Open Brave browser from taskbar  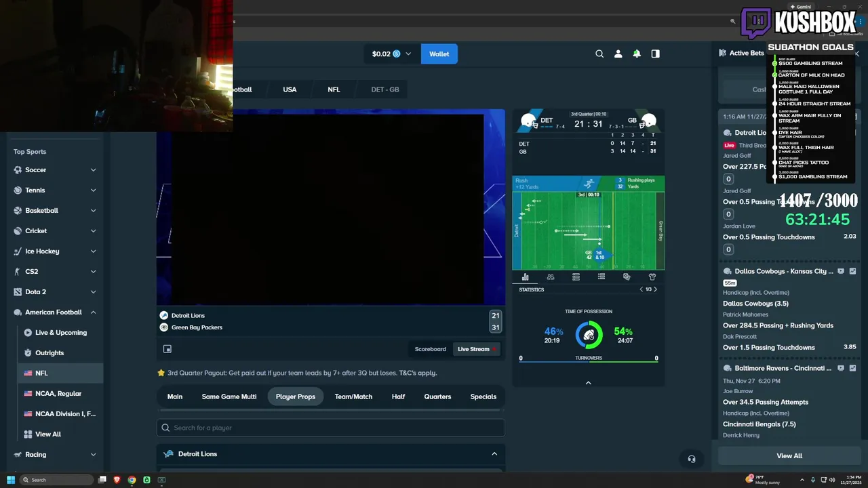(117, 480)
